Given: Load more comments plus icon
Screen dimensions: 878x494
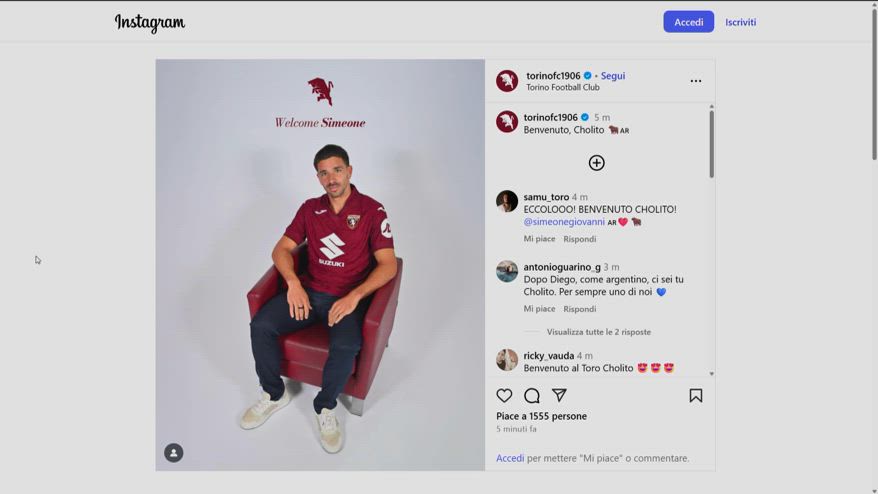Looking at the screenshot, I should (596, 163).
